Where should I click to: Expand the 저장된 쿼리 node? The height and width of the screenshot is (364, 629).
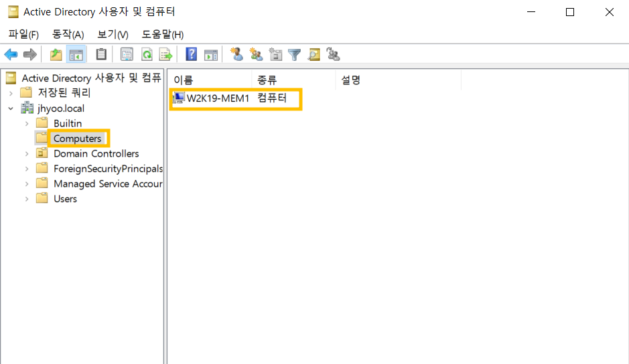point(11,93)
